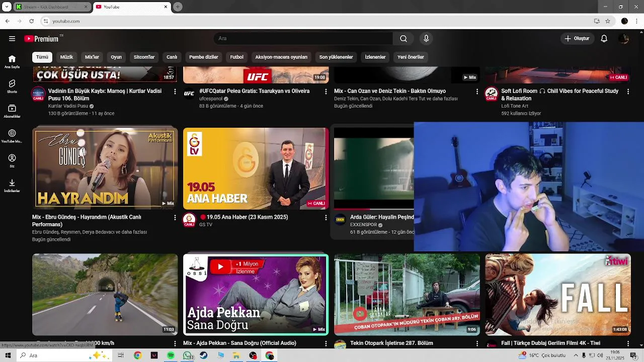Select the Futbol filter chip
Viewport: 644px width, 362px height.
point(237,57)
